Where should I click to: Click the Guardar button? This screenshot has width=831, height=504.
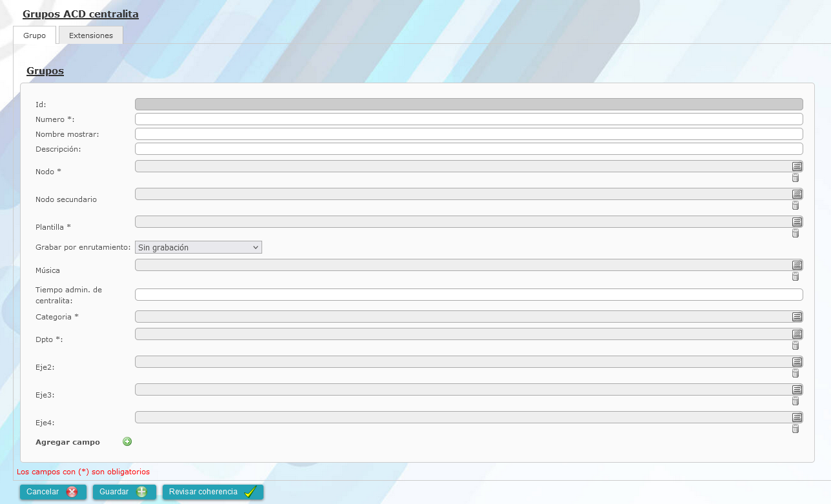[125, 492]
